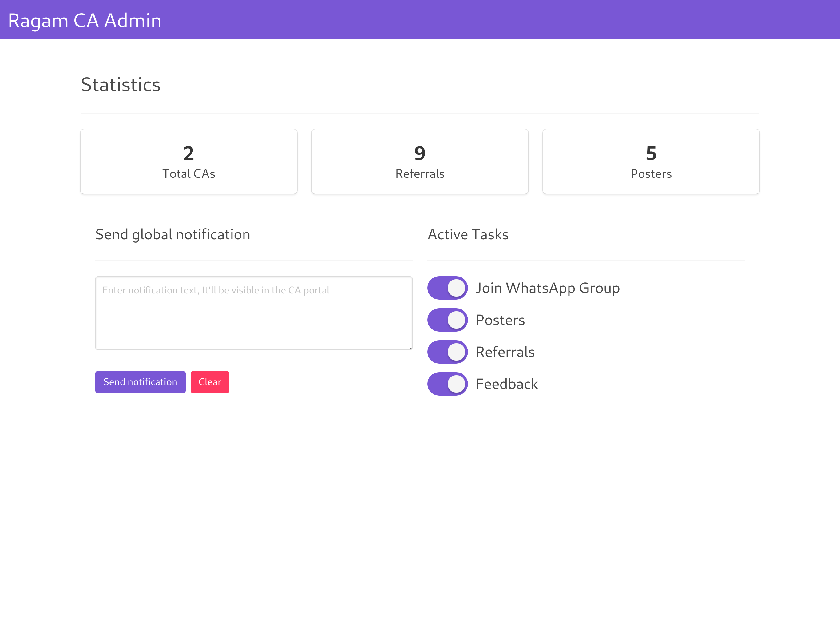Image resolution: width=840 pixels, height=630 pixels.
Task: Click the Posters label under Active Tasks
Action: [500, 320]
